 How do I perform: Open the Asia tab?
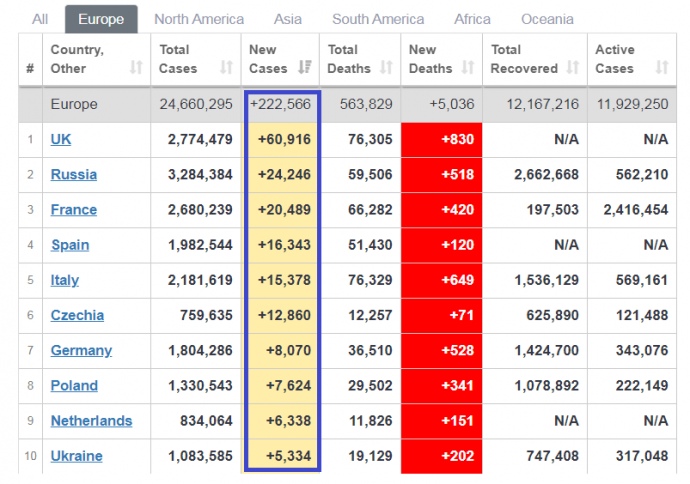(288, 19)
